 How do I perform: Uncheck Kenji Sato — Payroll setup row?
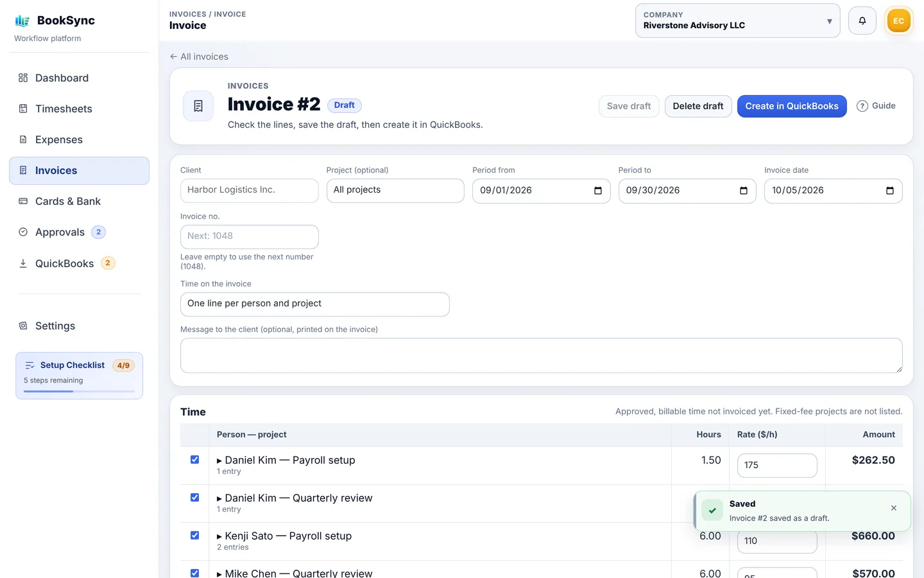[x=194, y=536]
